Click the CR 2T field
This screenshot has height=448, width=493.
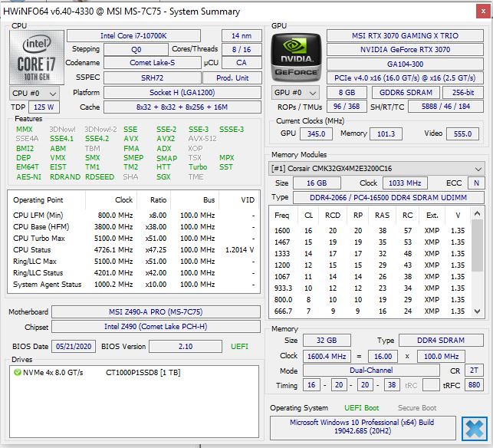pos(474,371)
